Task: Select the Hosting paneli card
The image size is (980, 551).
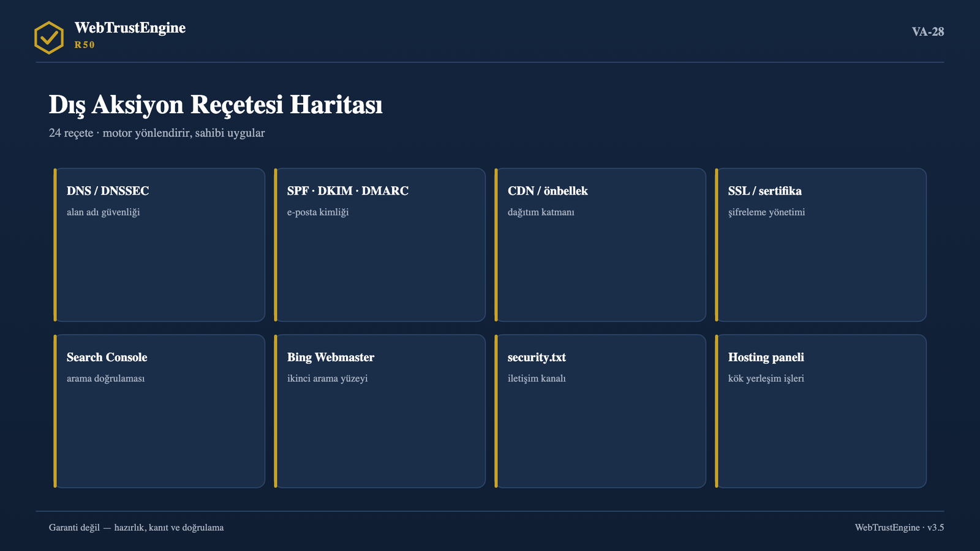Action: click(821, 411)
